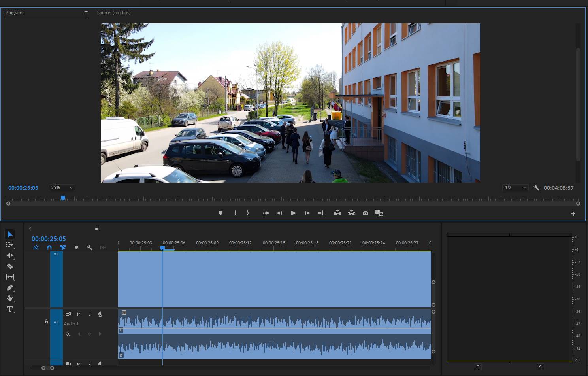Click the Program monitor scrub bar playhead
Image resolution: width=588 pixels, height=376 pixels.
(63, 198)
